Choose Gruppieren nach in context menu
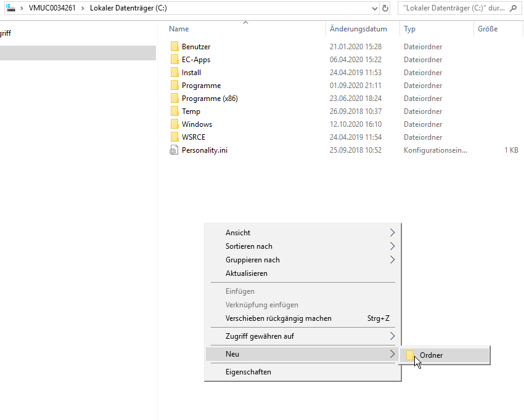Viewport: 524px width, 420px height. pyautogui.click(x=303, y=260)
